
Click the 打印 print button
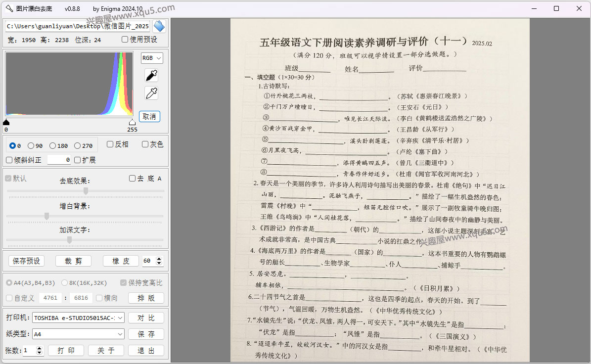point(66,351)
